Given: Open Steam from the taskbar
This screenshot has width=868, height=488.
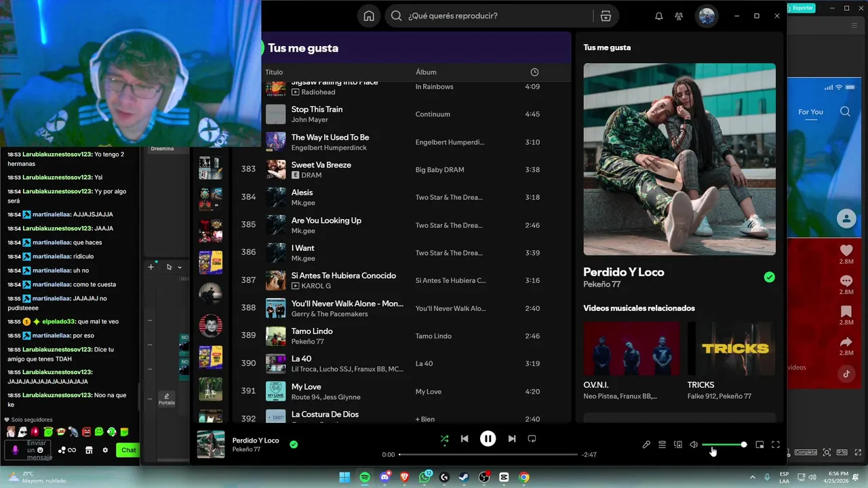Looking at the screenshot, I should [465, 477].
